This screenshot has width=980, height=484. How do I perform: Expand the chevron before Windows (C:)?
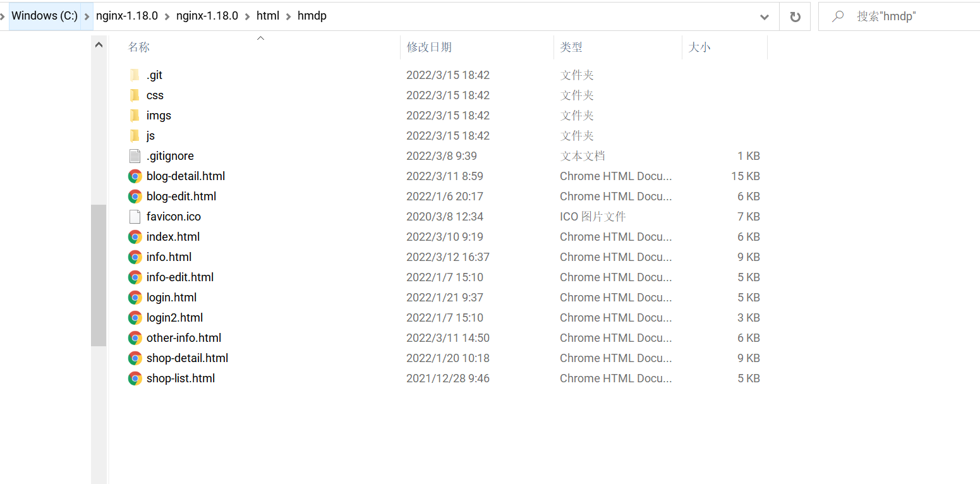click(x=3, y=16)
